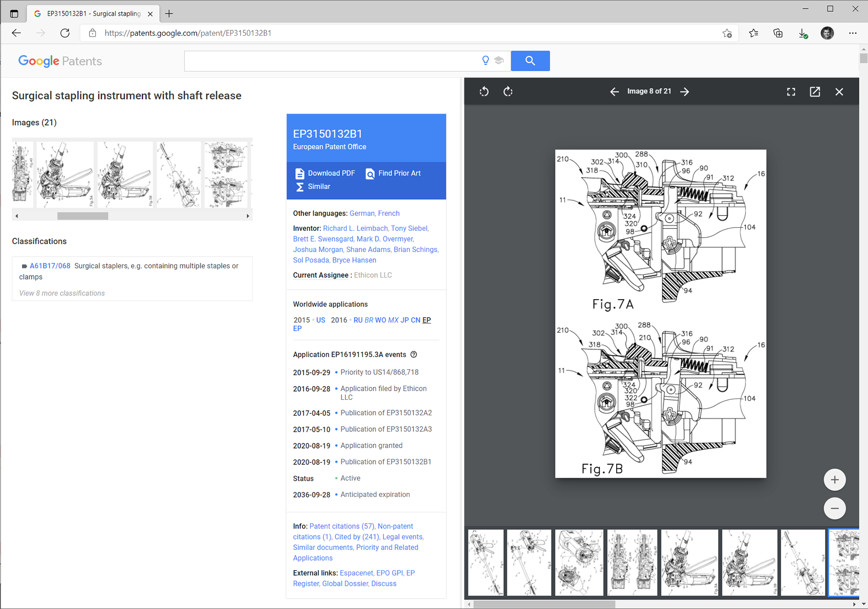
Task: Click Publication of EP3150132A2 event
Action: (x=386, y=413)
